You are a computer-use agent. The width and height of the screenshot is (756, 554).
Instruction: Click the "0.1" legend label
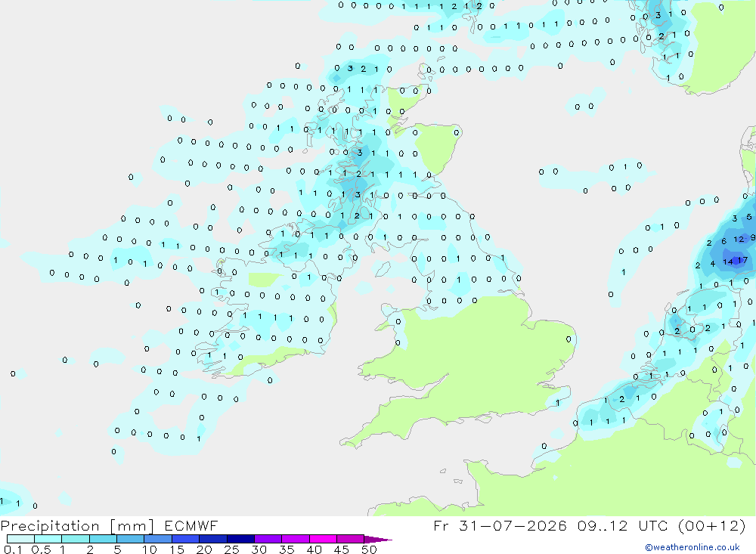pyautogui.click(x=13, y=549)
